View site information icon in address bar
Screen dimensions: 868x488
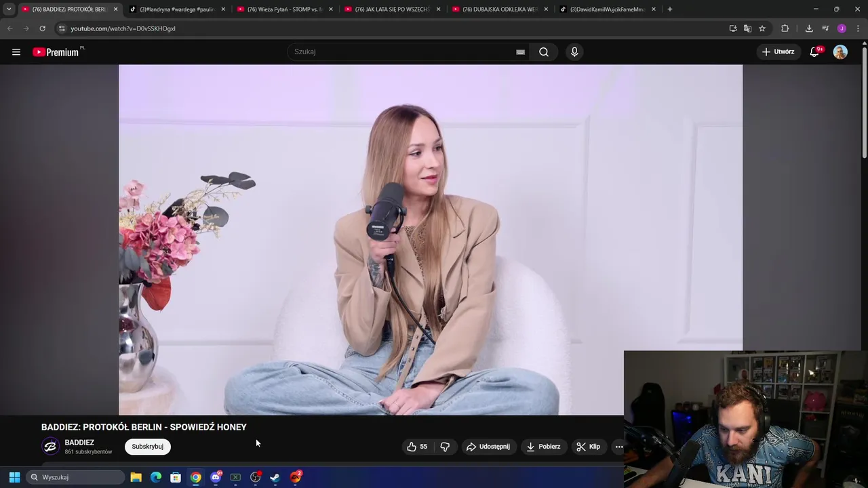click(62, 28)
